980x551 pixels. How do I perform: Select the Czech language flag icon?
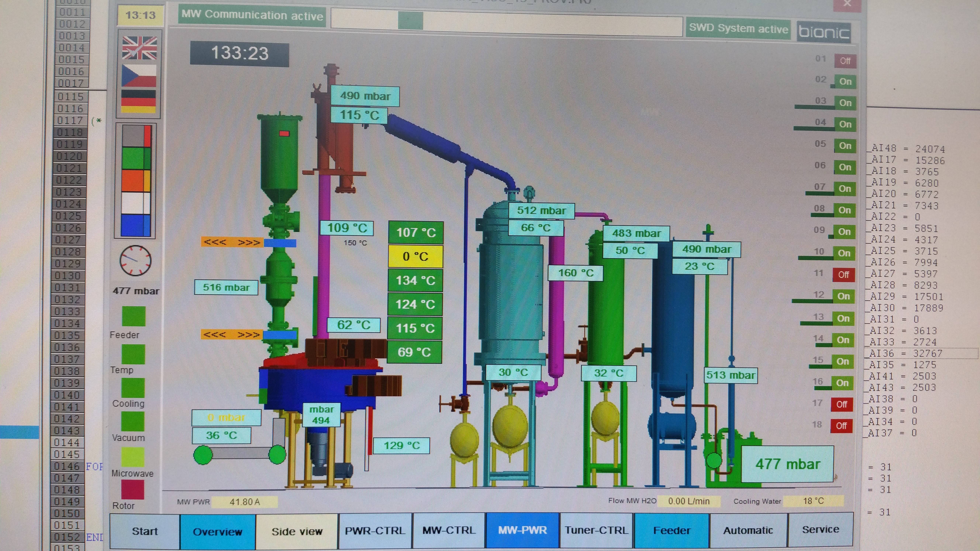pos(139,76)
